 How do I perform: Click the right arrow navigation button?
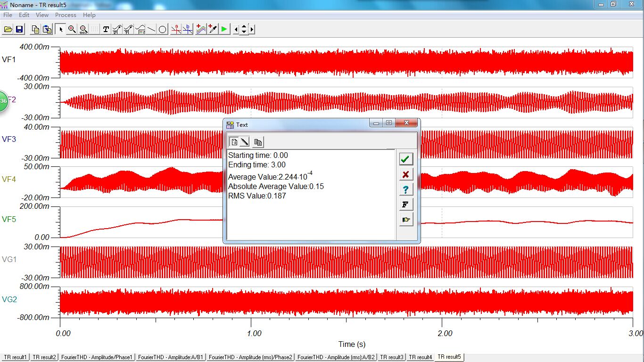click(252, 29)
